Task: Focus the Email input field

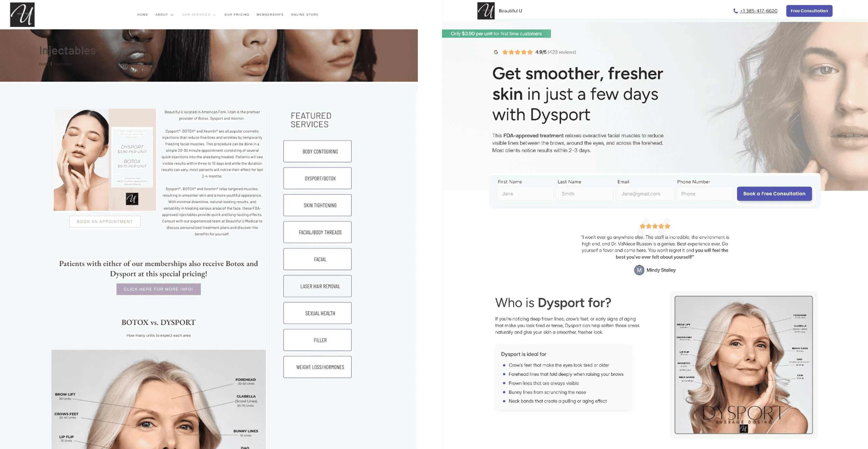Action: pyautogui.click(x=645, y=194)
